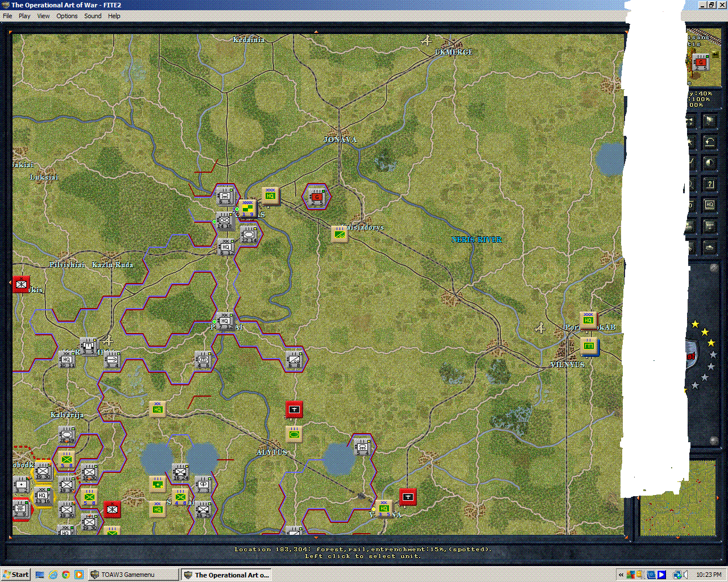Launch Internet Explorer from quick launch

click(53, 575)
